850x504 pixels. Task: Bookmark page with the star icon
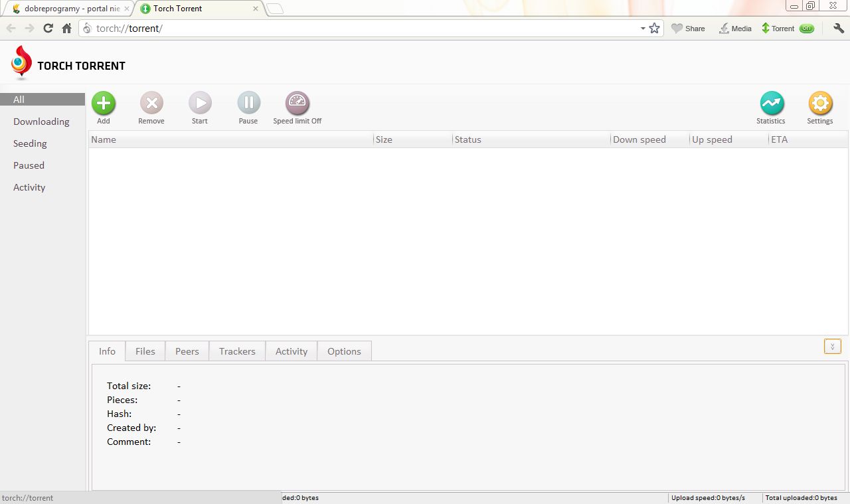pyautogui.click(x=654, y=29)
